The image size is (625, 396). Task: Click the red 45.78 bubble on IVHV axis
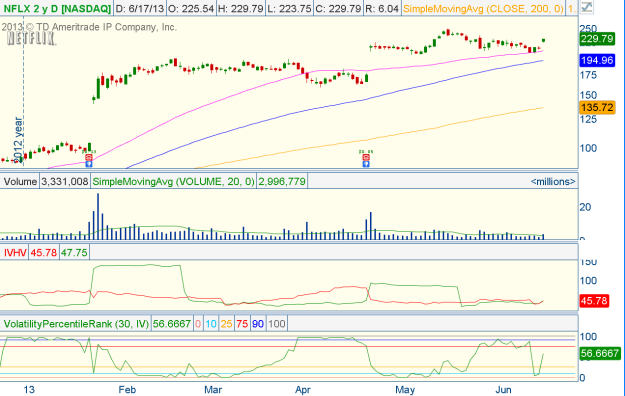click(x=594, y=300)
